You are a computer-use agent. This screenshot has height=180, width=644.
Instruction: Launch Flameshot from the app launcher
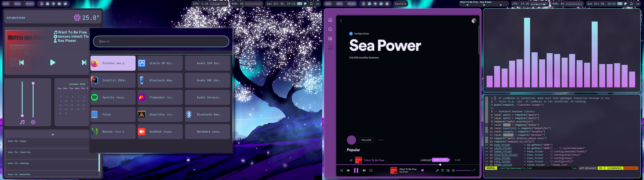point(160,98)
